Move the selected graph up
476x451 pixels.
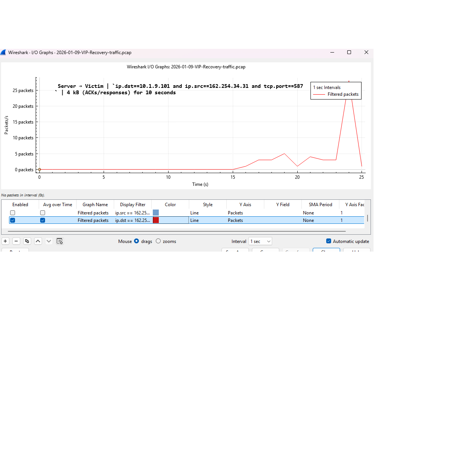click(38, 241)
